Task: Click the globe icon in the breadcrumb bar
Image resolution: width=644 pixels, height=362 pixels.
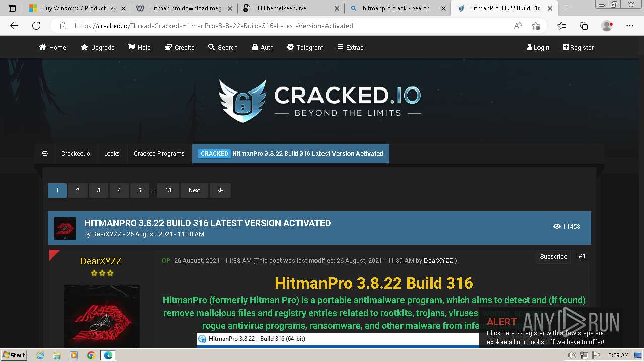Action: 45,154
